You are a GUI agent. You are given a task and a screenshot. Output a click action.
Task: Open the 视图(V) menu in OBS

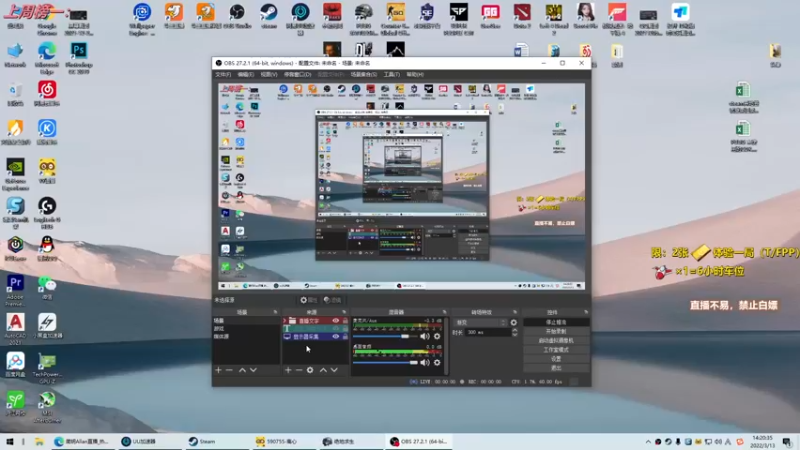[x=269, y=74]
